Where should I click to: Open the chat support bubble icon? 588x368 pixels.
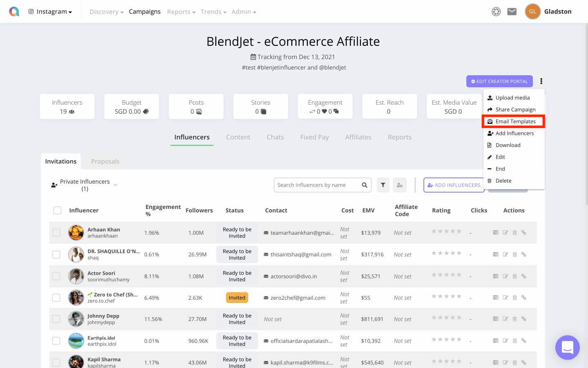[567, 348]
